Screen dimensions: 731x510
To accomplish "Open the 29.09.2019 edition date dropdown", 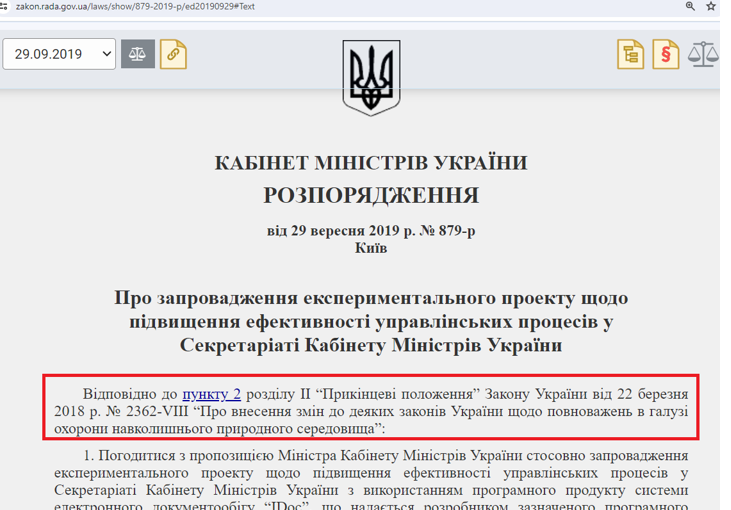I will [x=59, y=54].
